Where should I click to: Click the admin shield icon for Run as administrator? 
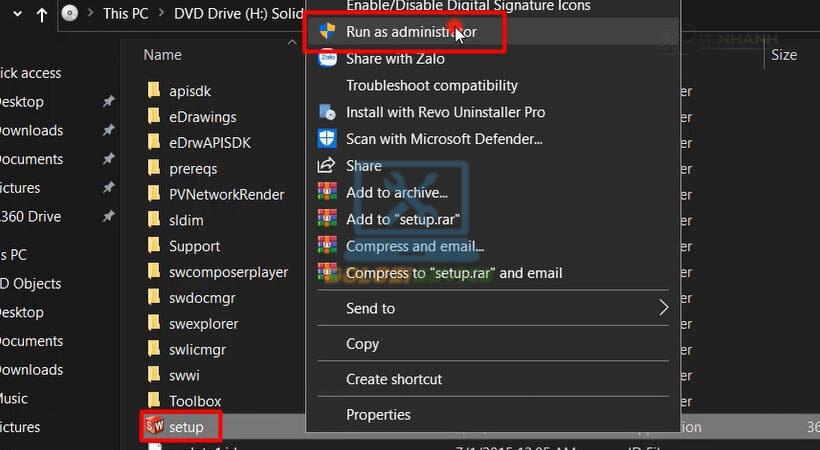(x=327, y=32)
